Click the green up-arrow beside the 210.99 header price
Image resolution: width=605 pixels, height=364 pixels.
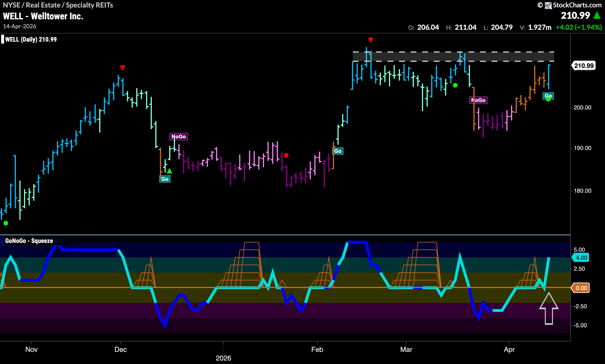click(x=597, y=15)
